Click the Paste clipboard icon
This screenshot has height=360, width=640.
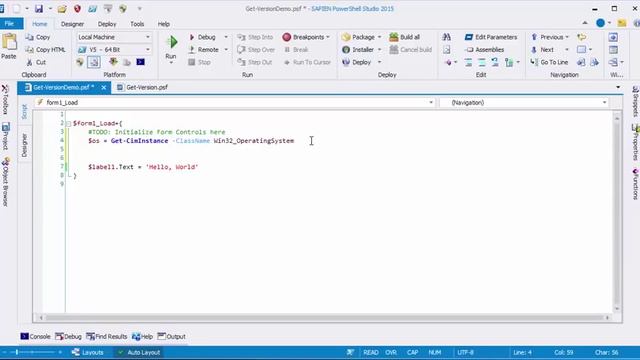click(x=9, y=42)
